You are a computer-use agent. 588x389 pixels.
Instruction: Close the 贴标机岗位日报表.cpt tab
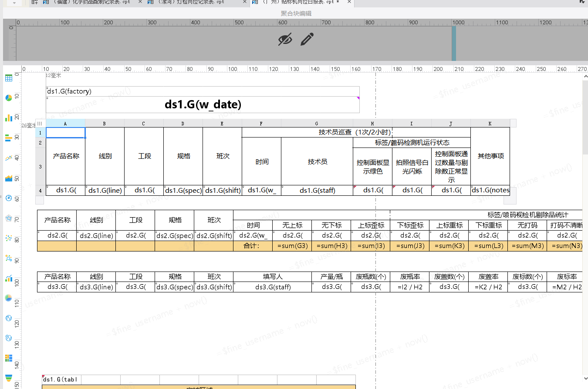(x=349, y=2)
